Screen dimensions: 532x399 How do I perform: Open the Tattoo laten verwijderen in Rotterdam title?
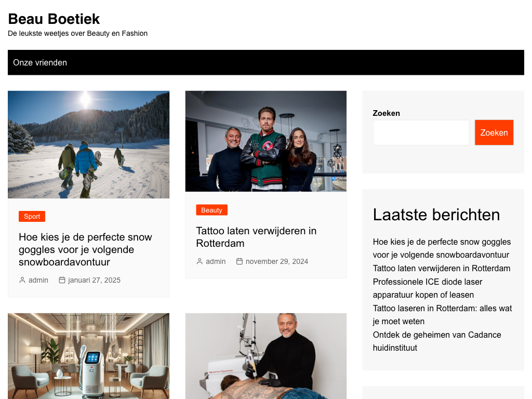tap(257, 237)
